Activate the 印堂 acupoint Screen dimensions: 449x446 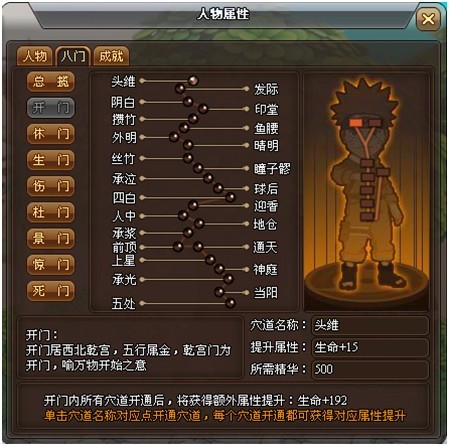coord(266,109)
